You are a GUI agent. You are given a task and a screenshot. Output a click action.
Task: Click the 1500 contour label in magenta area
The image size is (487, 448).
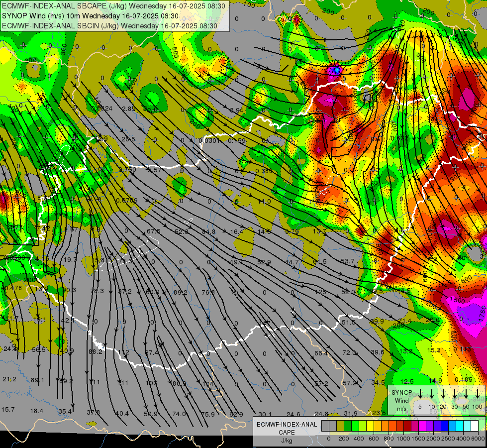click(457, 300)
